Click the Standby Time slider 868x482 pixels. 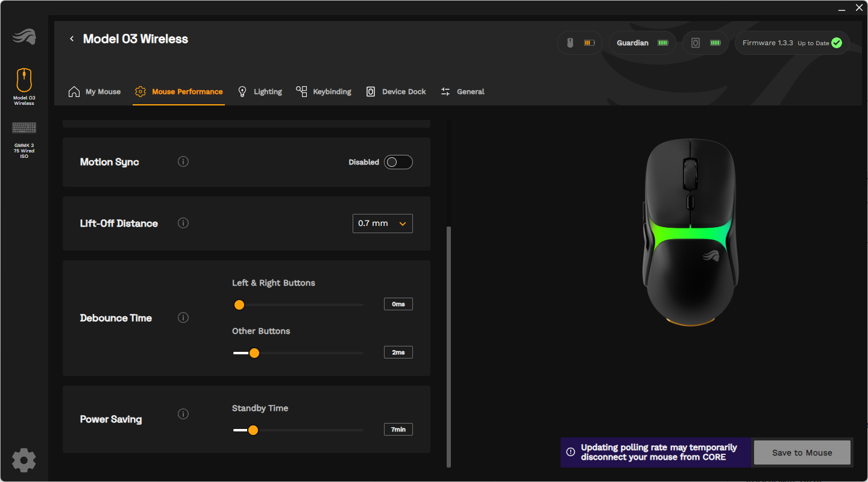(298, 430)
